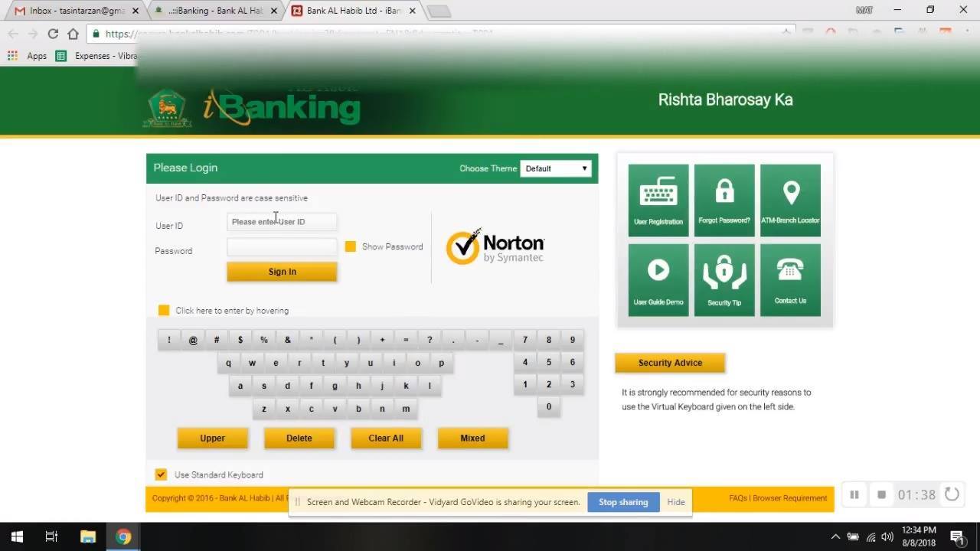This screenshot has height=551, width=980.
Task: Click into the Password field
Action: [282, 247]
